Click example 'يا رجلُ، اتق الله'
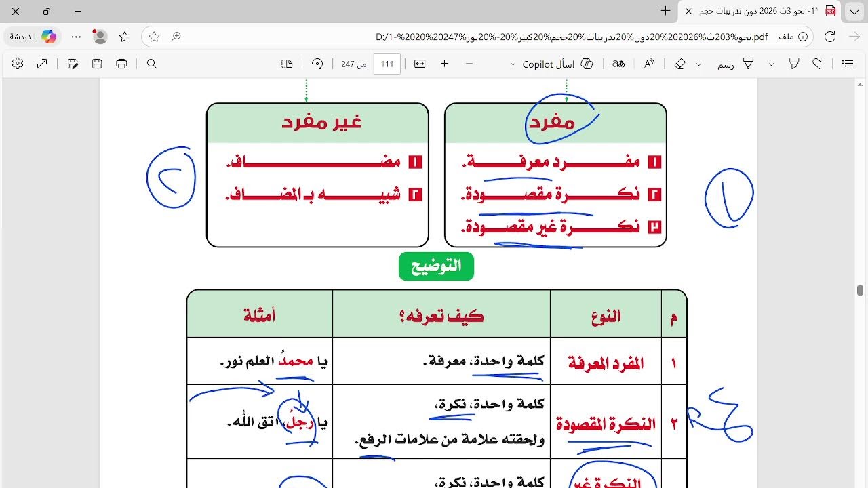868x488 pixels. pyautogui.click(x=277, y=422)
